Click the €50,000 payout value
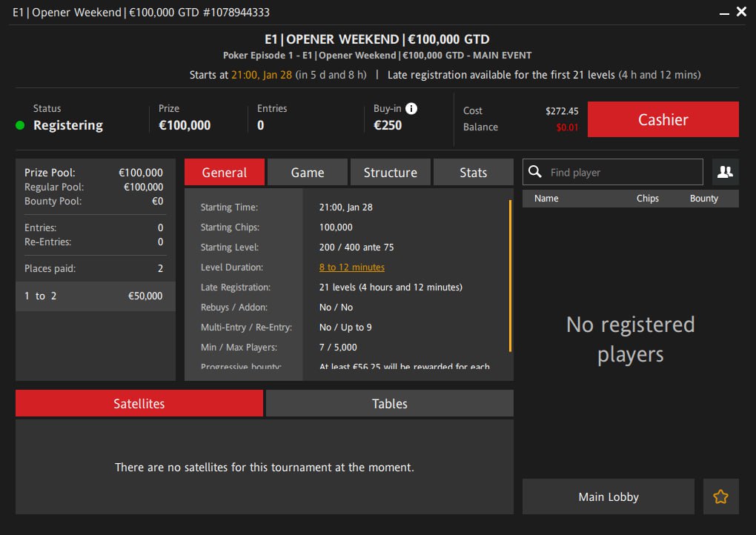 (145, 296)
